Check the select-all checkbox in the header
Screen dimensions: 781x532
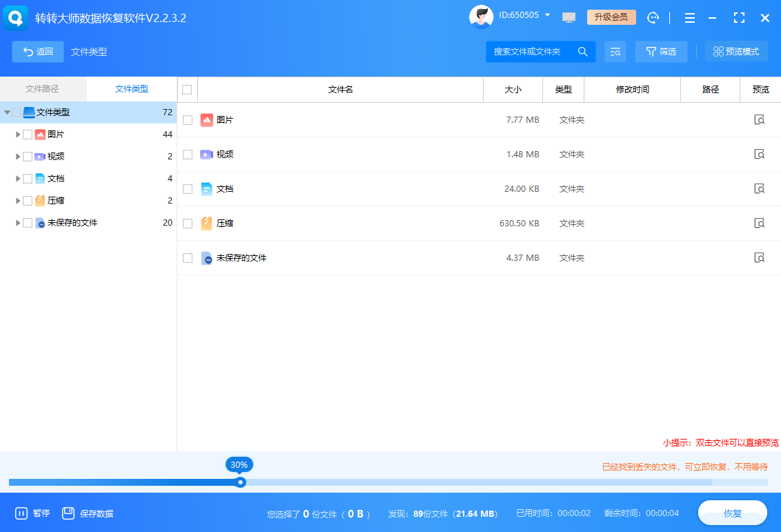[187, 89]
